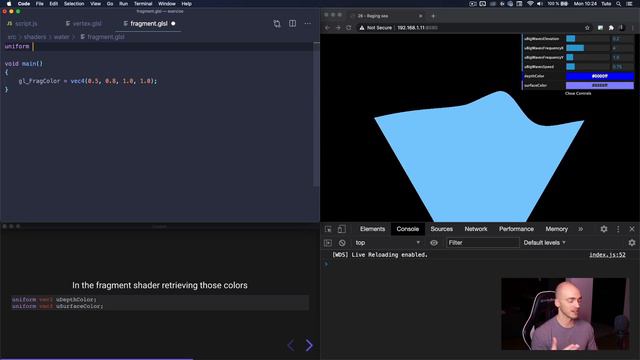Open the editor More Actions menu

point(308,24)
